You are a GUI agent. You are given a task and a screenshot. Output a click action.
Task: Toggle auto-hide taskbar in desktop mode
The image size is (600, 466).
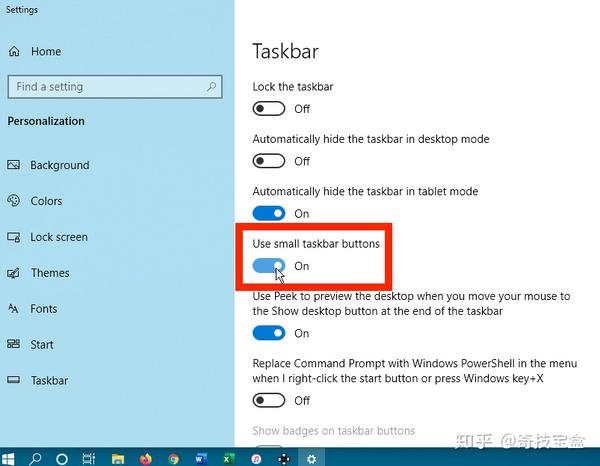pos(269,161)
